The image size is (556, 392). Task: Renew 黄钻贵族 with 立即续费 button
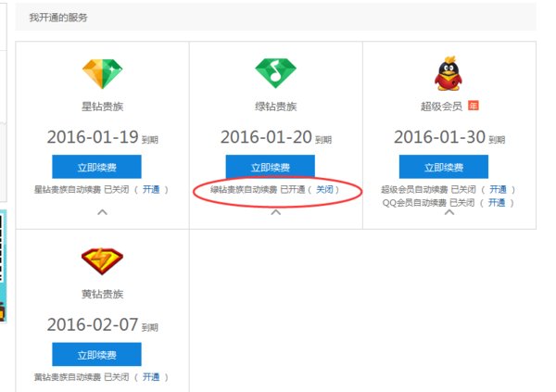(96, 354)
